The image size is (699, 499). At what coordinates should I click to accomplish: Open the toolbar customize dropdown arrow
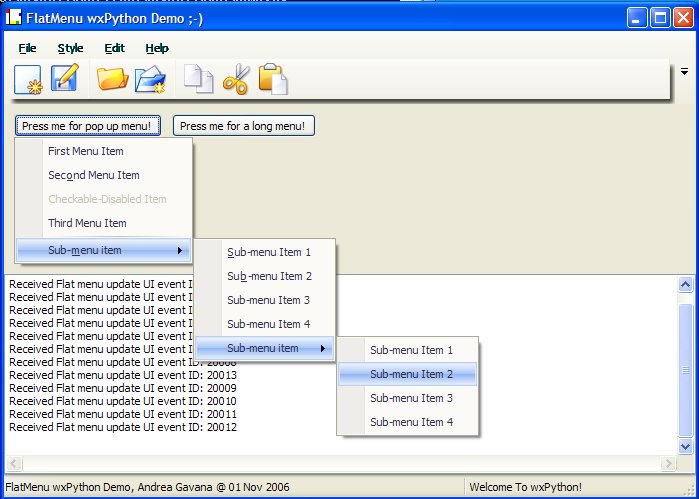pos(685,72)
